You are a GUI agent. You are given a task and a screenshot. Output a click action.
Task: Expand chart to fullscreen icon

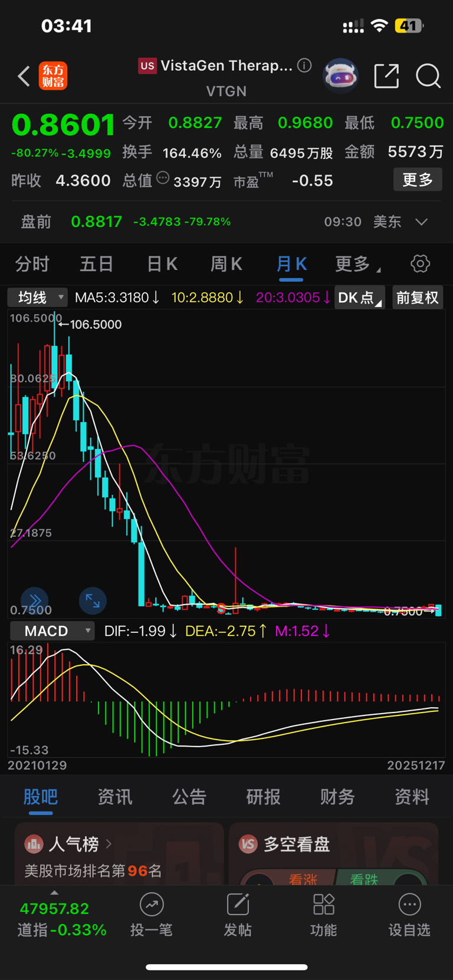(93, 600)
